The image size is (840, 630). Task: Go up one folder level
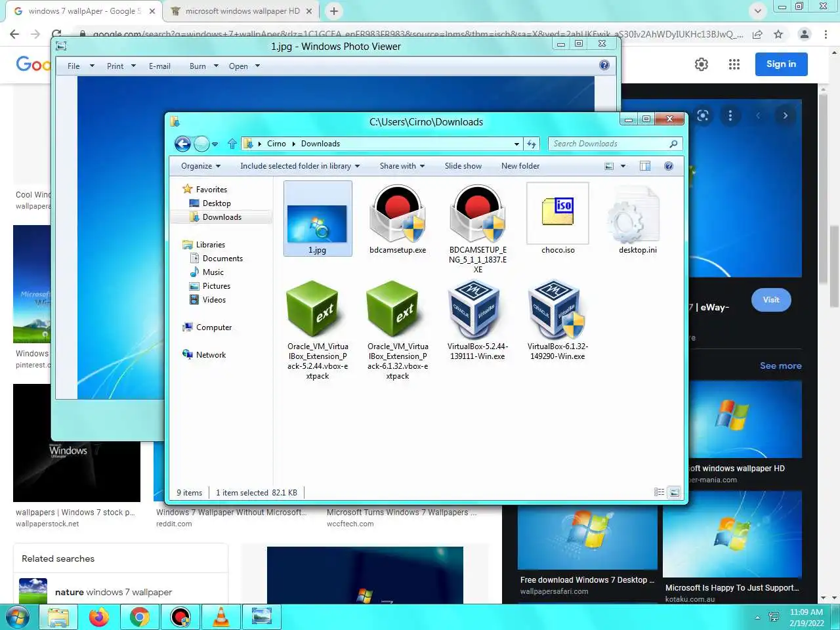point(232,144)
